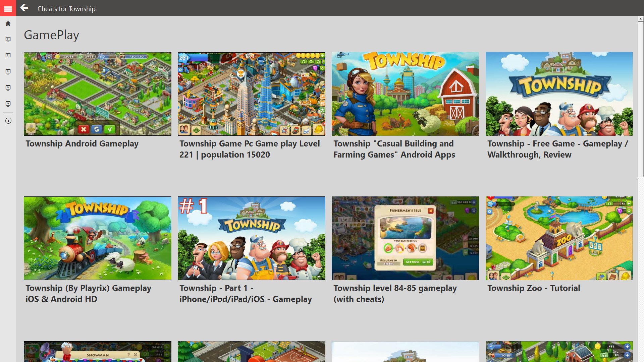Open the 'Township Android Gameplay' video title
This screenshot has height=362, width=644.
click(82, 143)
